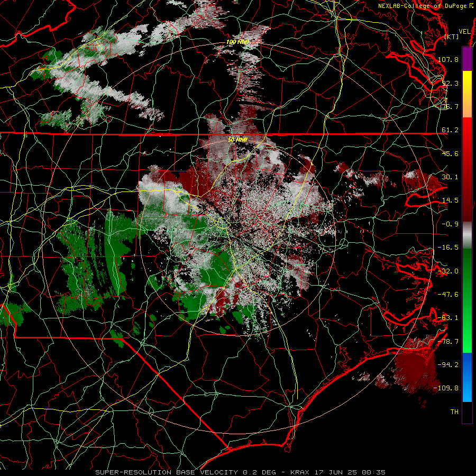Click the NEXLAB-College of DuPage credit text
This screenshot has height=476, width=476.
point(425,6)
